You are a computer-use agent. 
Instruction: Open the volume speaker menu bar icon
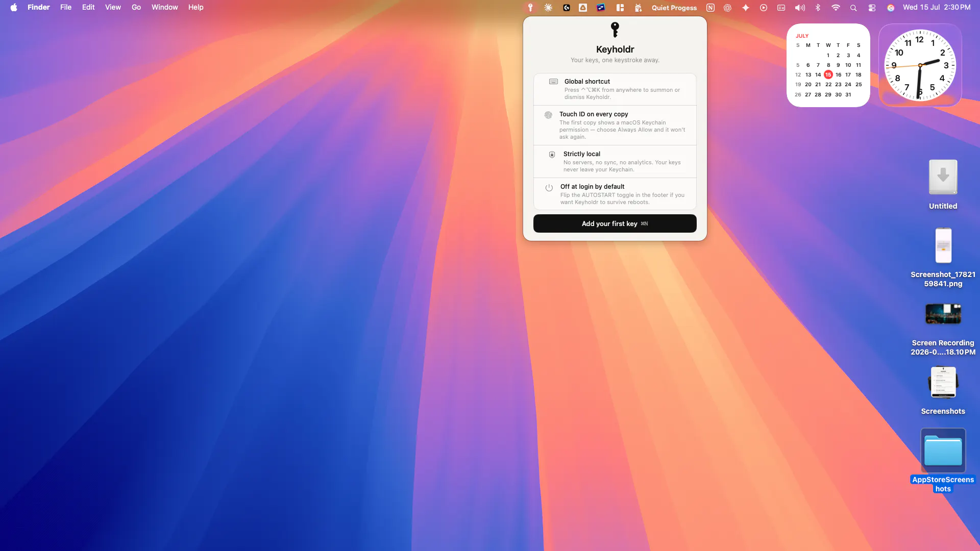[x=800, y=8]
